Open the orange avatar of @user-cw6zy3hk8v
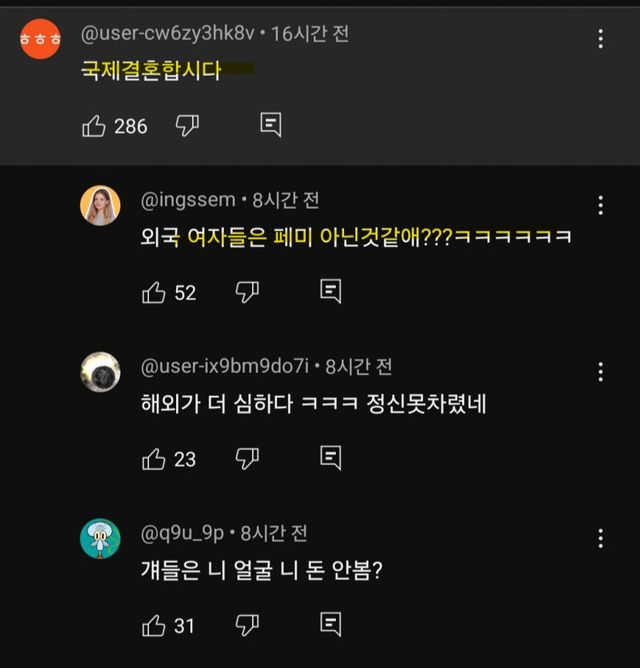The width and height of the screenshot is (640, 668). [41, 39]
